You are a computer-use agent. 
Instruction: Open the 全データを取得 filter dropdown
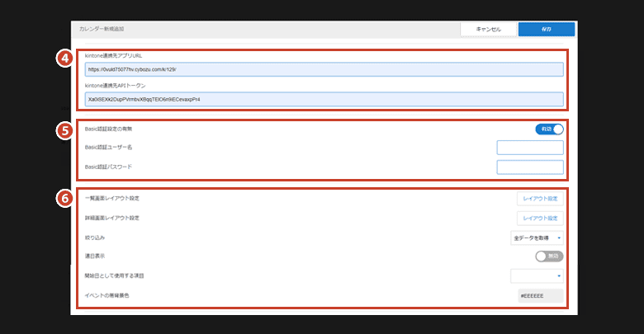point(537,238)
